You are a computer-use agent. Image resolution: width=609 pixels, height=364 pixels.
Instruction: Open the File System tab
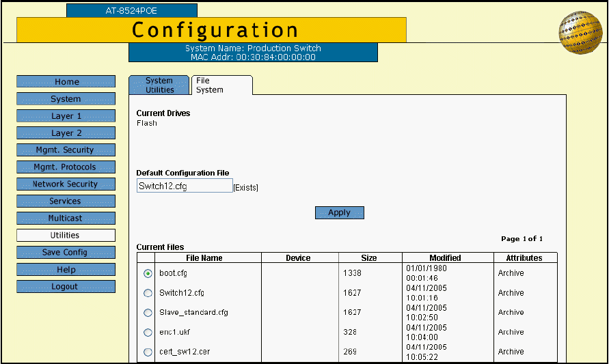tap(221, 85)
